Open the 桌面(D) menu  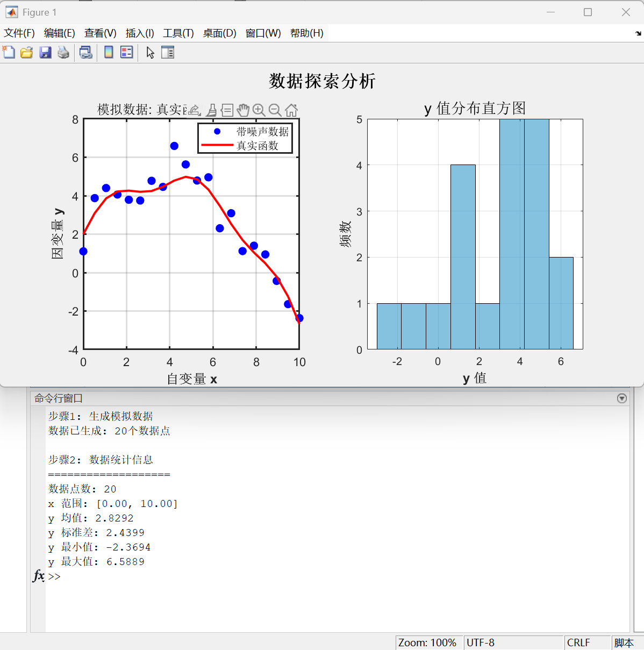coord(220,33)
